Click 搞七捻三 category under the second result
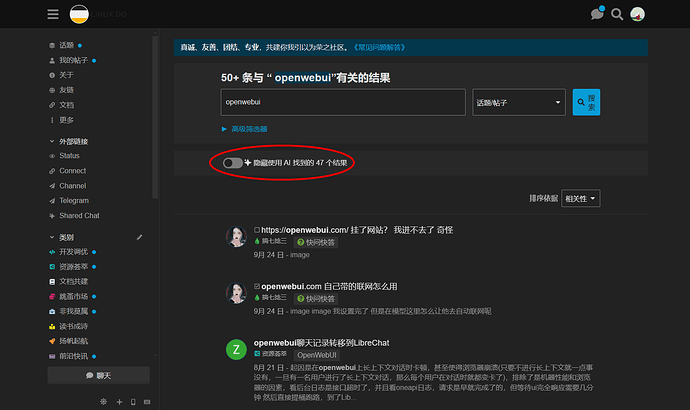This screenshot has width=690, height=410. (270, 297)
